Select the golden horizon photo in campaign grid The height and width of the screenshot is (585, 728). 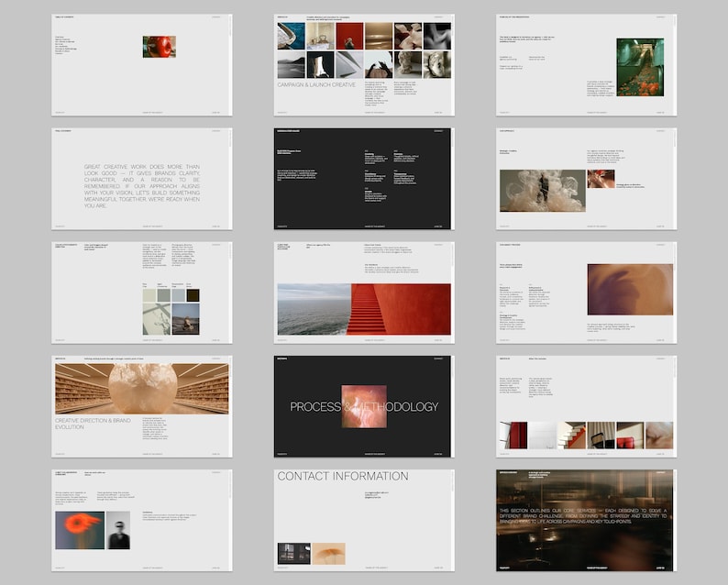pos(379,36)
